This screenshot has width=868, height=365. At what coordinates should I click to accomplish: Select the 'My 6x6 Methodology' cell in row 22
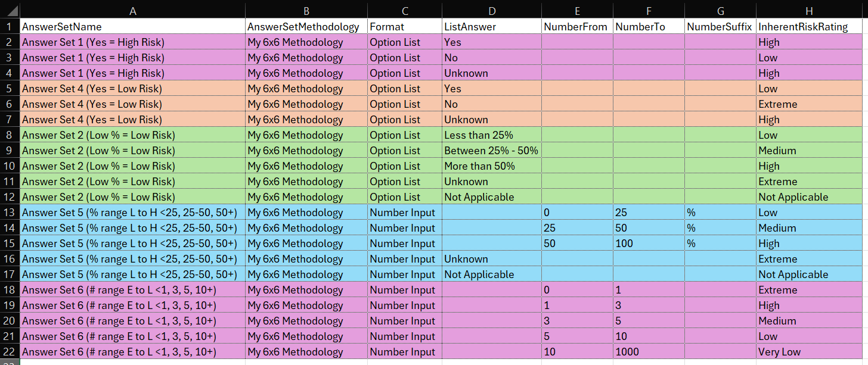[306, 352]
